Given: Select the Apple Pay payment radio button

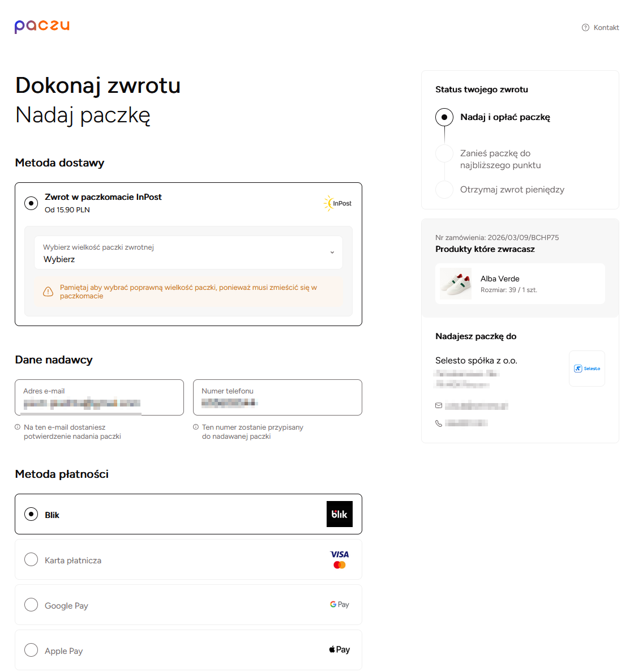Looking at the screenshot, I should point(31,650).
